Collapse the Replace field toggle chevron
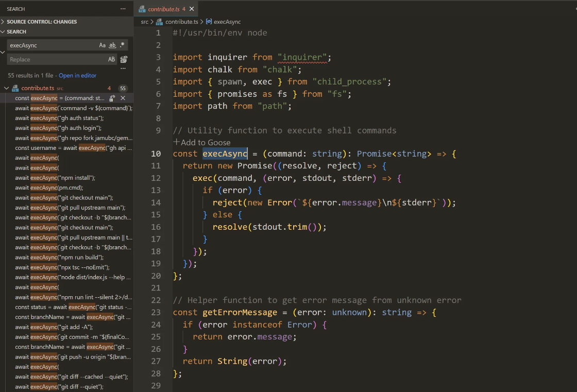This screenshot has width=577, height=392. pos(3,52)
